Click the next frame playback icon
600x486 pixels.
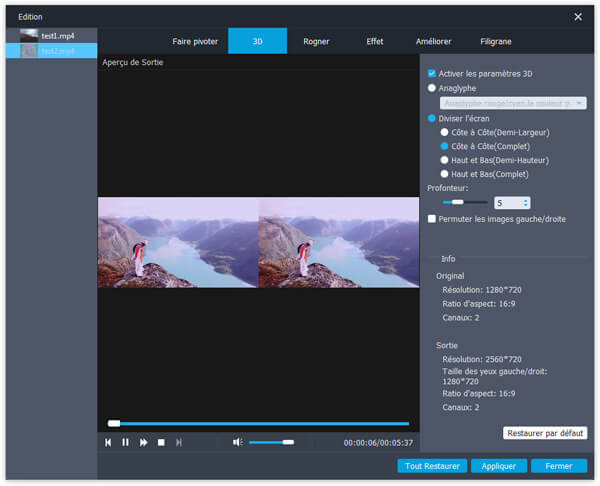[179, 442]
